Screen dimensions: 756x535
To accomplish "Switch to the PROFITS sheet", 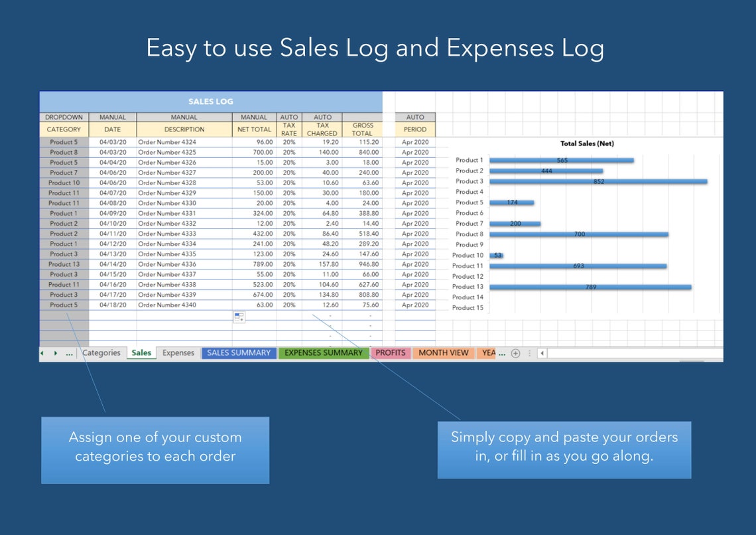I will [x=390, y=352].
